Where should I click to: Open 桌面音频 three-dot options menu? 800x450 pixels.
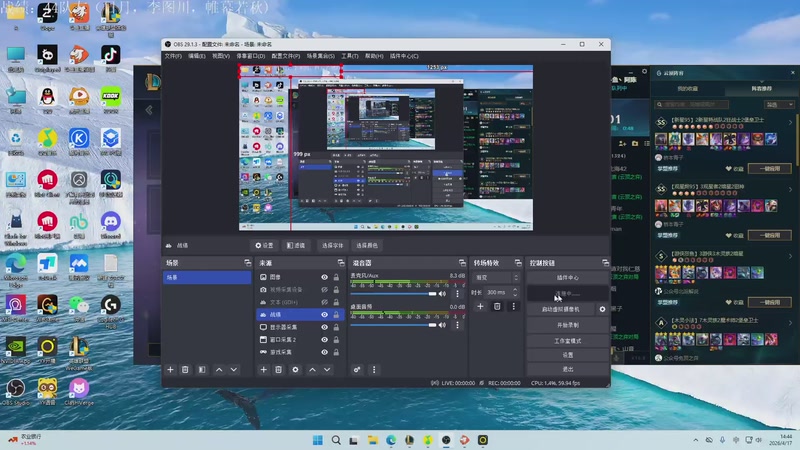[x=457, y=325]
